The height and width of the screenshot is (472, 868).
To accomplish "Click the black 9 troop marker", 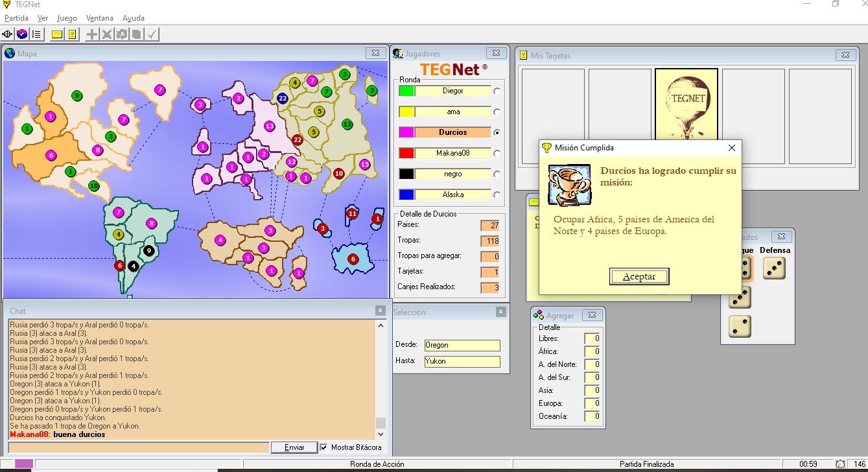I will click(148, 250).
